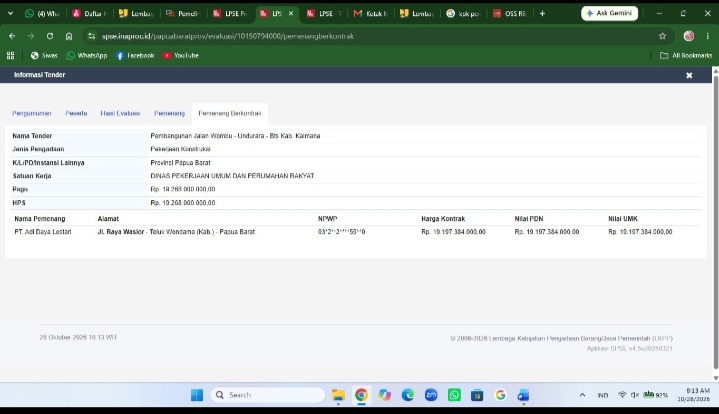Image resolution: width=719 pixels, height=414 pixels.
Task: Switch to the Hasil Evaluasi tab
Action: pos(120,113)
